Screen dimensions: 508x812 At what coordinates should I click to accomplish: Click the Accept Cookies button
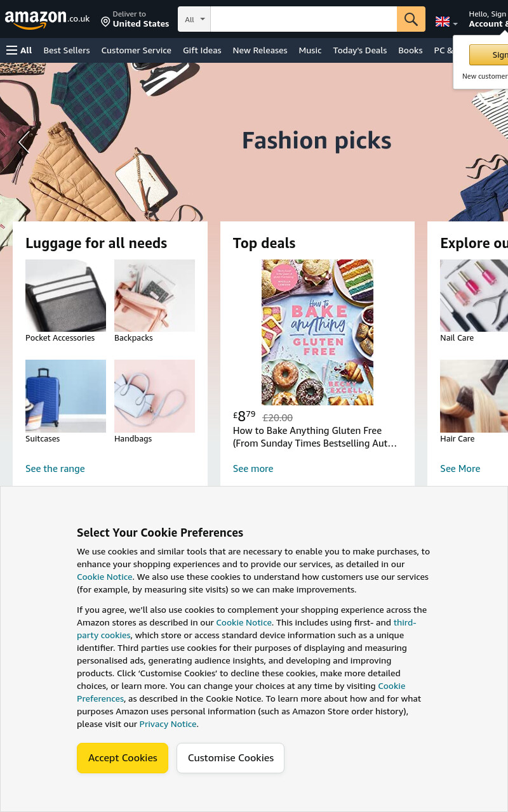point(123,757)
